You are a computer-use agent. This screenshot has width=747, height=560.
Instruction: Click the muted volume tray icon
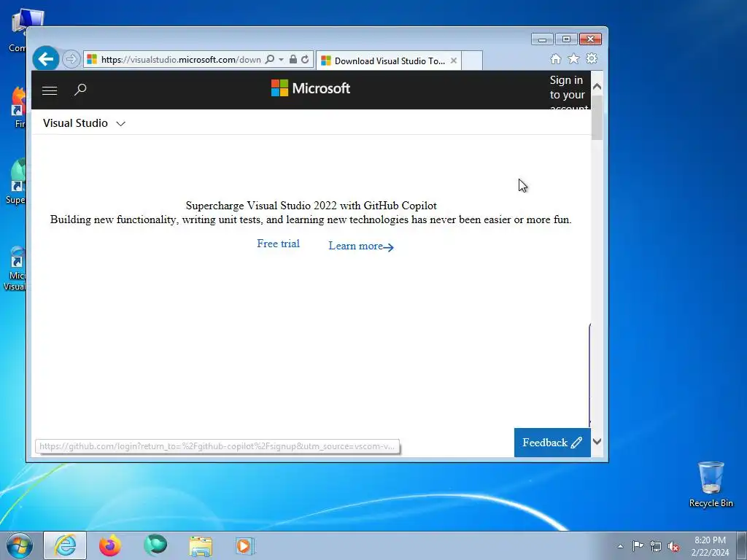(x=673, y=547)
